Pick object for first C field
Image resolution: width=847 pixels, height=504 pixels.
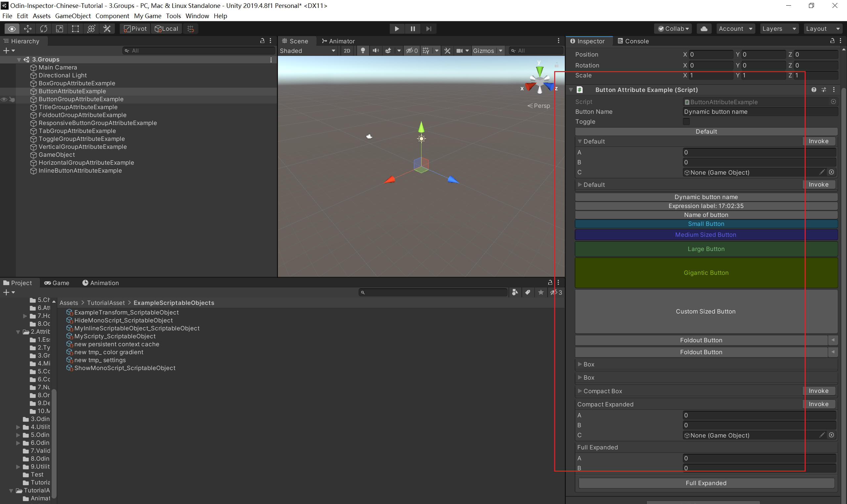pyautogui.click(x=831, y=172)
